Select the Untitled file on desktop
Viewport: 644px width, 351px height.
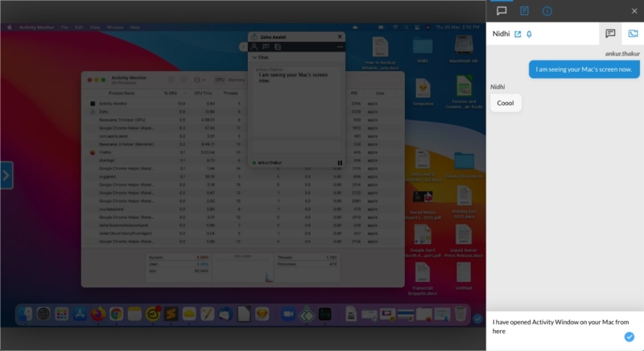[464, 276]
